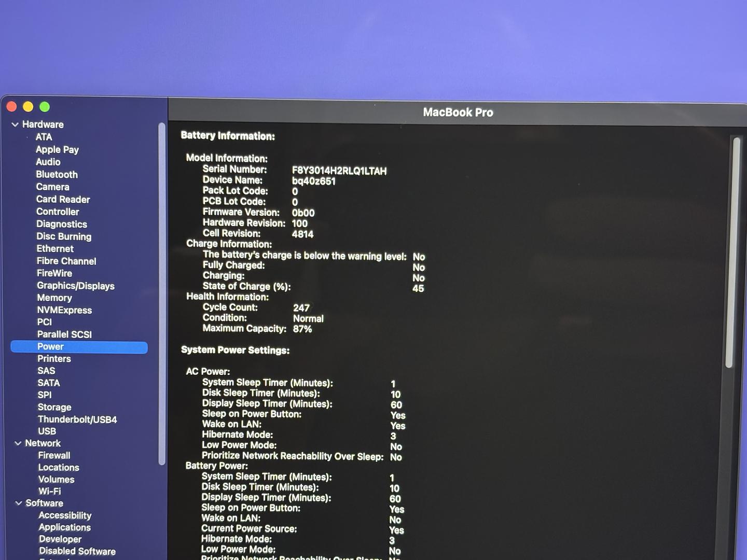Viewport: 747px width, 560px height.
Task: Open the Thunderbolt/USB4 item
Action: [77, 419]
